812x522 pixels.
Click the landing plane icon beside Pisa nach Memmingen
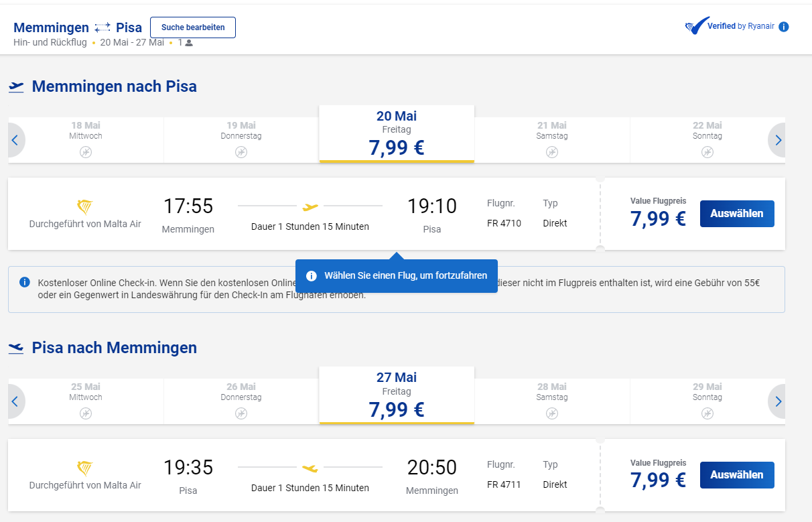tap(16, 348)
